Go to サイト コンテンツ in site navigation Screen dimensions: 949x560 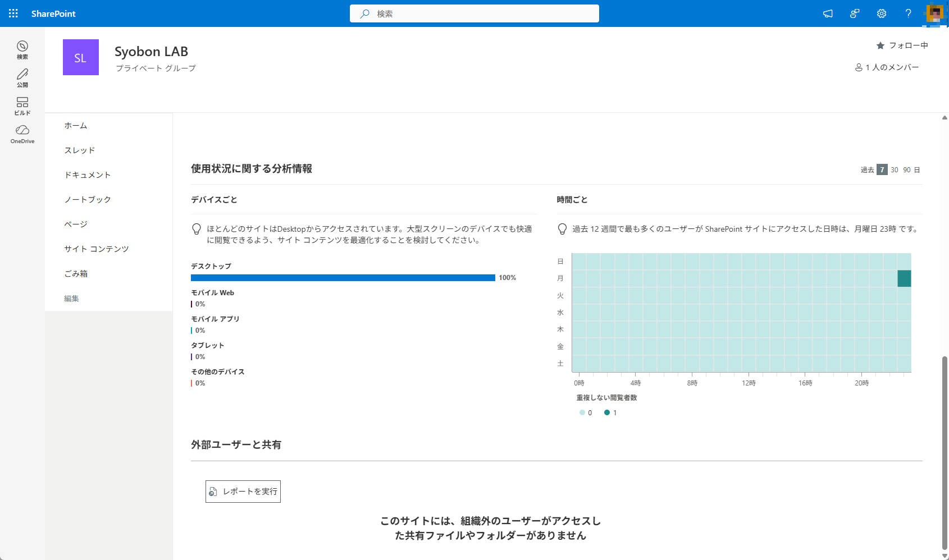[x=97, y=249]
